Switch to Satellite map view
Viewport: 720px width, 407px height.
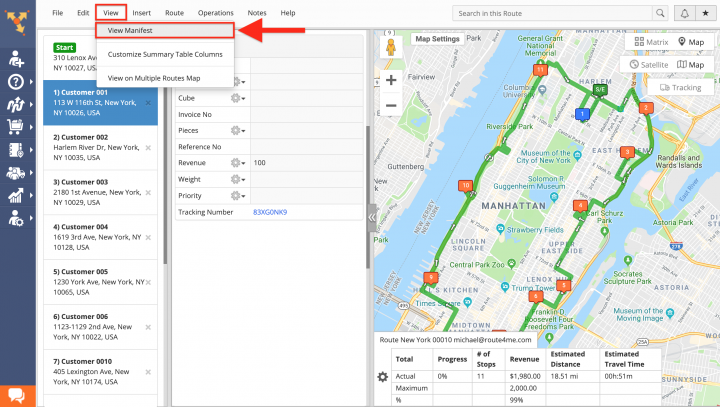pos(648,65)
